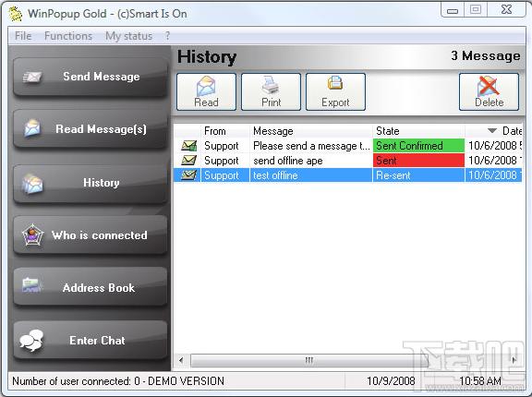Click the Who is connected web icon
The width and height of the screenshot is (532, 397).
point(32,235)
